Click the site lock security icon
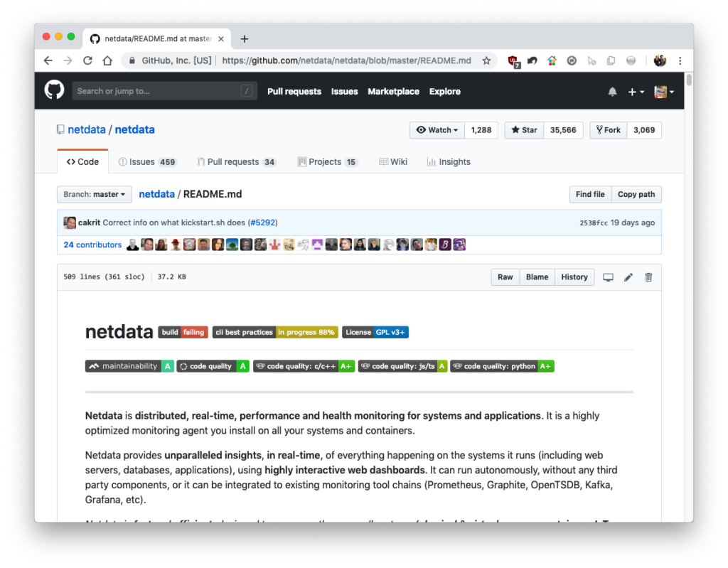728x568 pixels. 132,61
